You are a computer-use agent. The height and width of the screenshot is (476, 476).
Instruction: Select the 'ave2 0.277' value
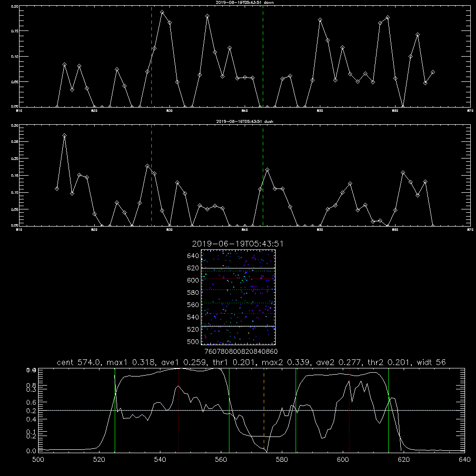click(x=339, y=362)
